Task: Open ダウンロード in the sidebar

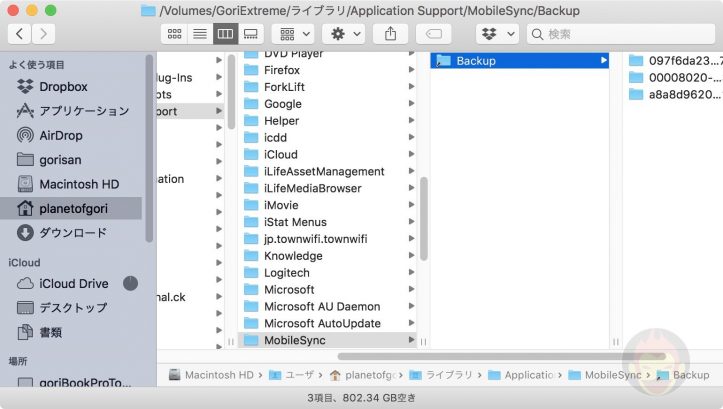Action: [72, 232]
